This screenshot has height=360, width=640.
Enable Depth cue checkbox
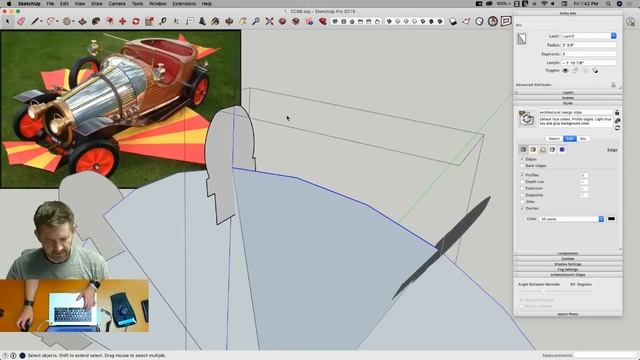(522, 182)
